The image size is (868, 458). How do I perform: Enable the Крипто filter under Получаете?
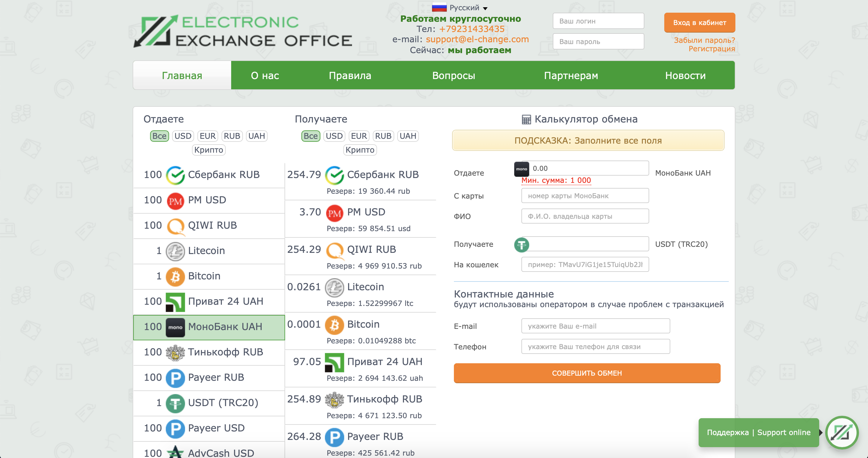(x=360, y=150)
